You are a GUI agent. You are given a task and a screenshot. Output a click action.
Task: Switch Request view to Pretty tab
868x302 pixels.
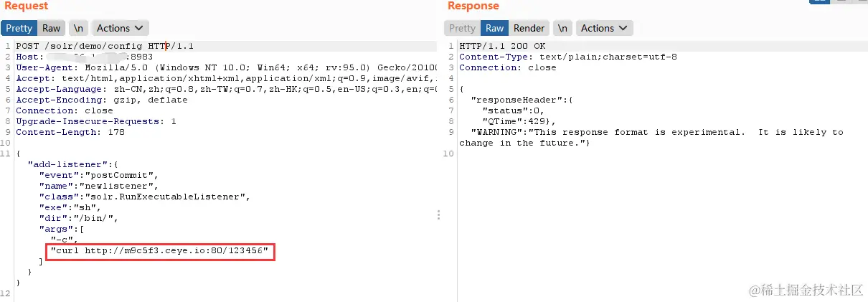tap(19, 28)
